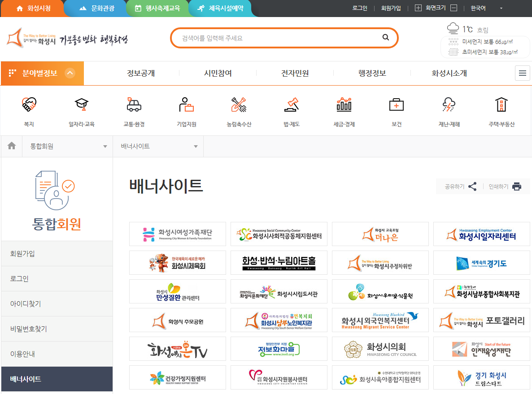Select 배너사이트 in the sidebar
Screen dimensions: 532x394
pos(57,379)
